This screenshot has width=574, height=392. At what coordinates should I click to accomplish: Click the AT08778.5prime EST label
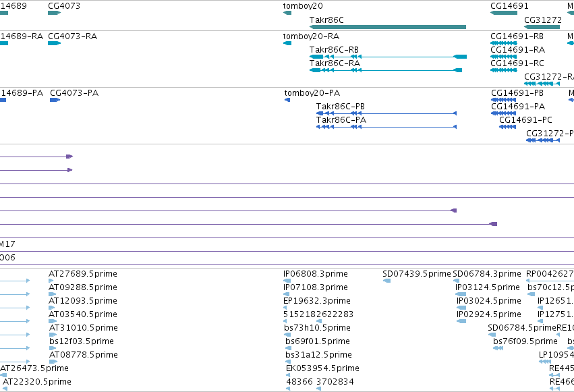(84, 355)
